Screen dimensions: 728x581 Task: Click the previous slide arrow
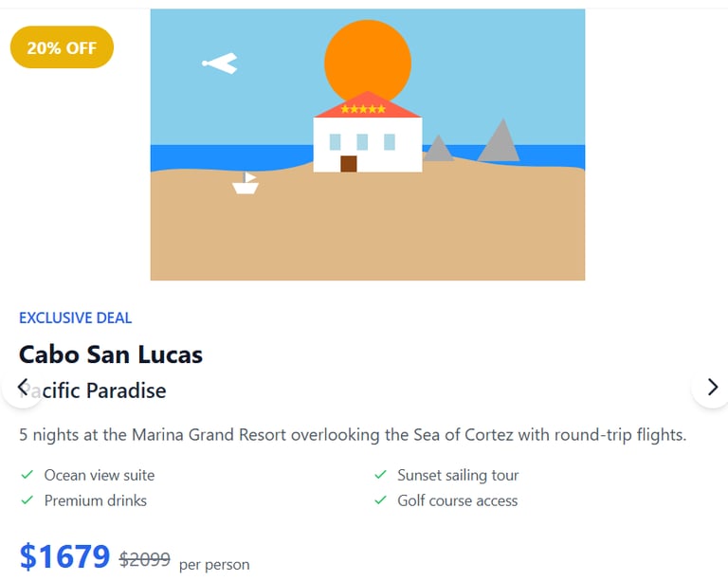point(23,387)
